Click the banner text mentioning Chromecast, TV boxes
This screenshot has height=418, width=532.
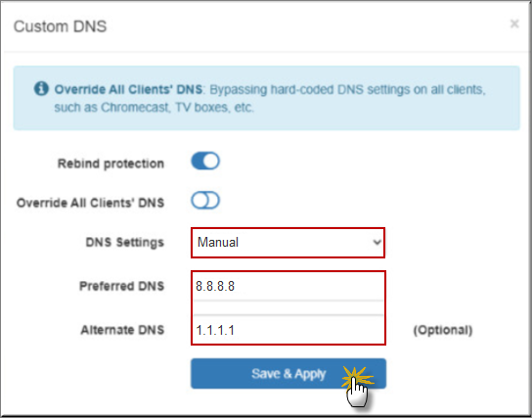(x=155, y=108)
